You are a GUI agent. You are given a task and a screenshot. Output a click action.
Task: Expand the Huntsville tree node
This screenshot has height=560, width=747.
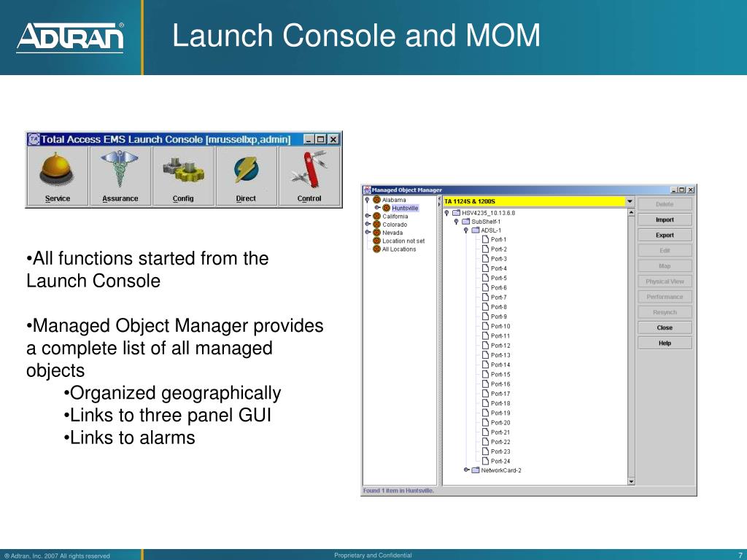click(377, 208)
